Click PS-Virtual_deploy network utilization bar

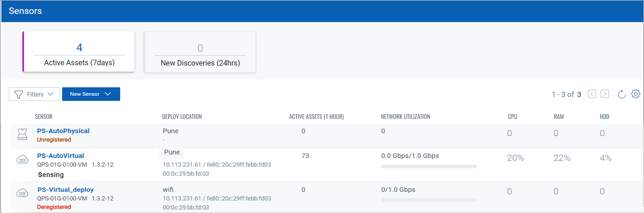click(x=428, y=200)
